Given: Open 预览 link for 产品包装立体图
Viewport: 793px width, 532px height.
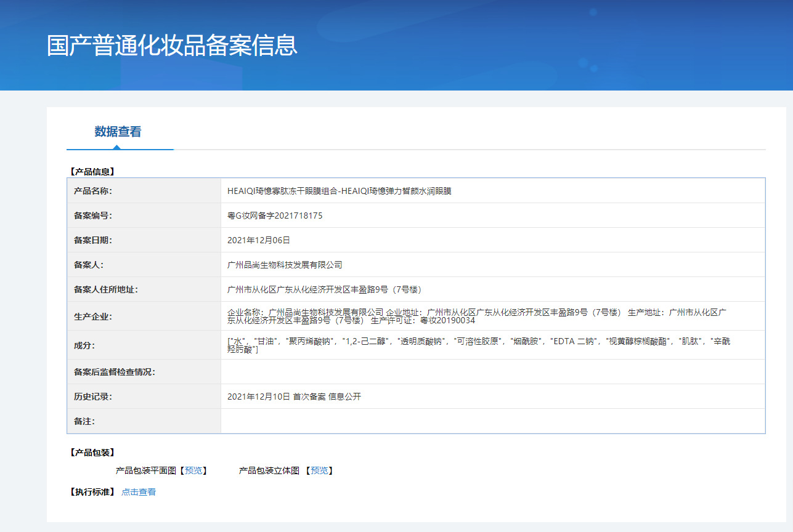Looking at the screenshot, I should [319, 470].
